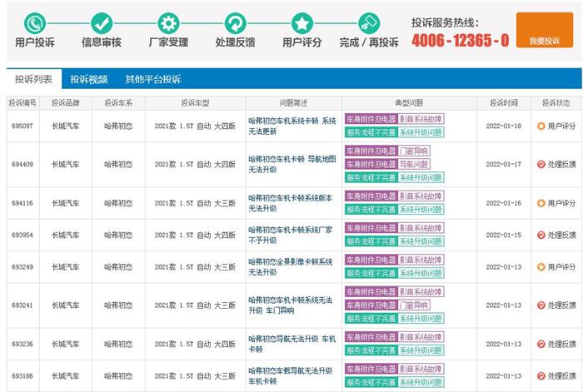Open the 投诉视频 tab

89,79
